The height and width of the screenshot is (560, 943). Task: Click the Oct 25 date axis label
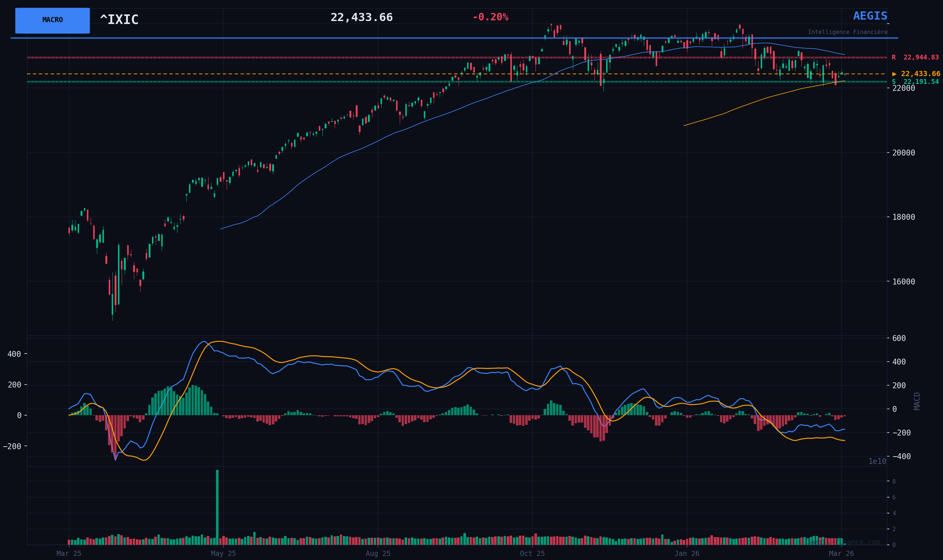point(532,554)
